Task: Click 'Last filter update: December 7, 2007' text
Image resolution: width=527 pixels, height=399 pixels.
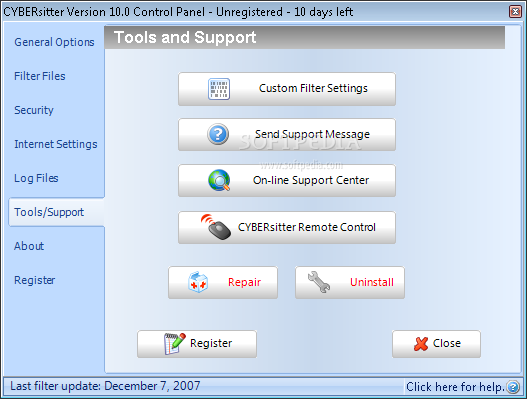Action: (105, 386)
